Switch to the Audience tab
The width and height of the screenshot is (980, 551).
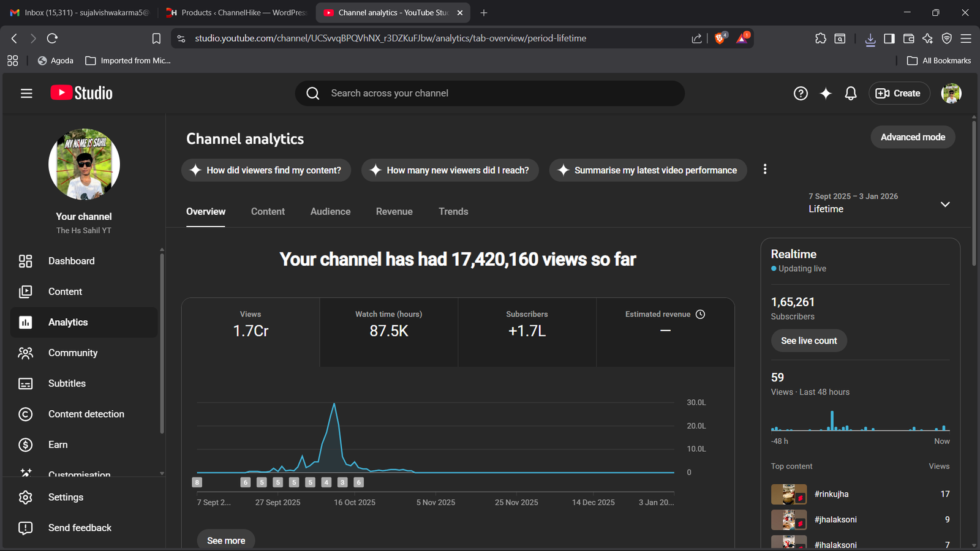330,211
